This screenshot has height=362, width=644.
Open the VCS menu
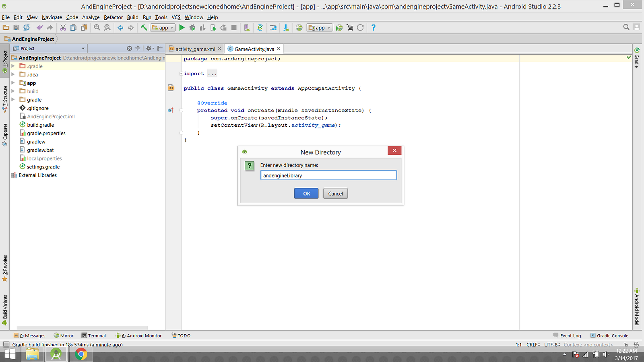tap(176, 17)
